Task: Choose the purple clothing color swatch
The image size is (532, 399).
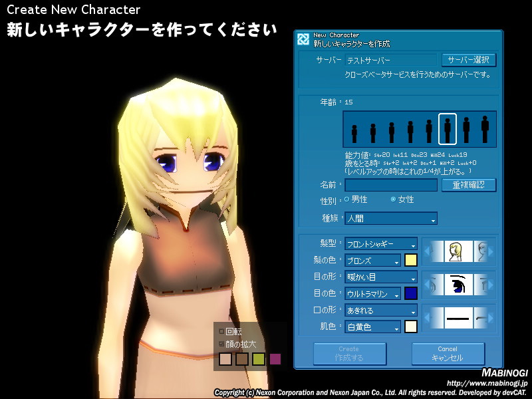Action: pos(275,359)
